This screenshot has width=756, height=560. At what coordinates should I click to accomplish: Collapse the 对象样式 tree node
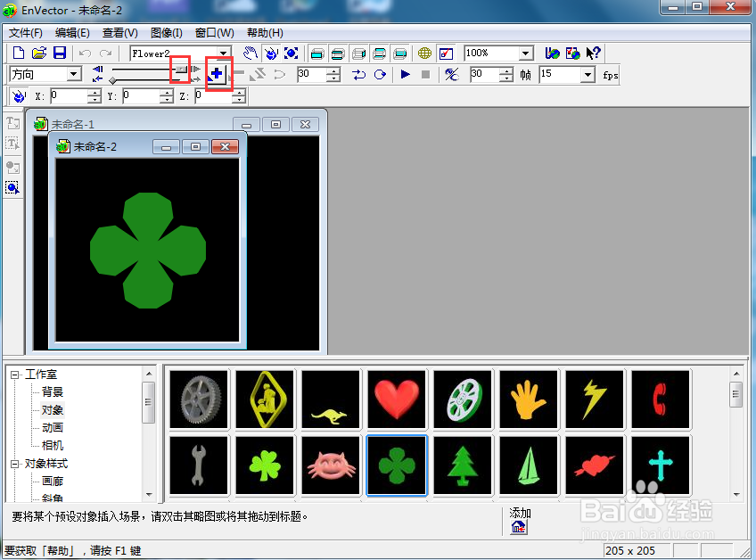click(15, 464)
